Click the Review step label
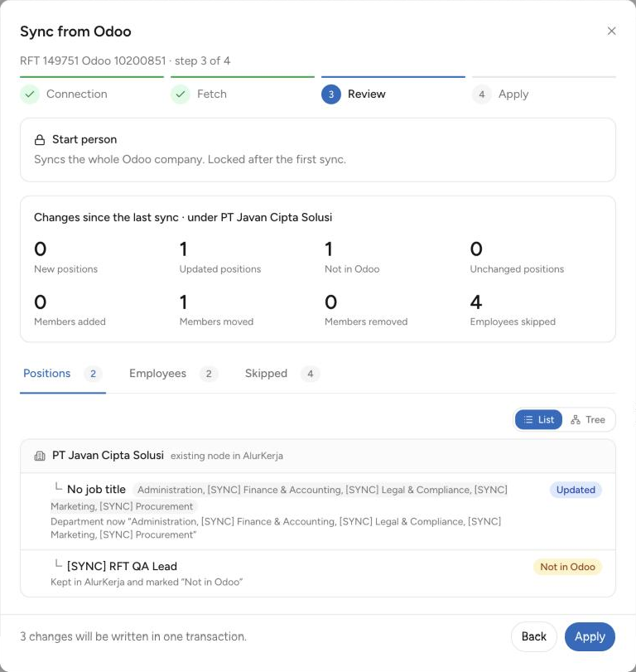The image size is (636, 672). tap(367, 94)
